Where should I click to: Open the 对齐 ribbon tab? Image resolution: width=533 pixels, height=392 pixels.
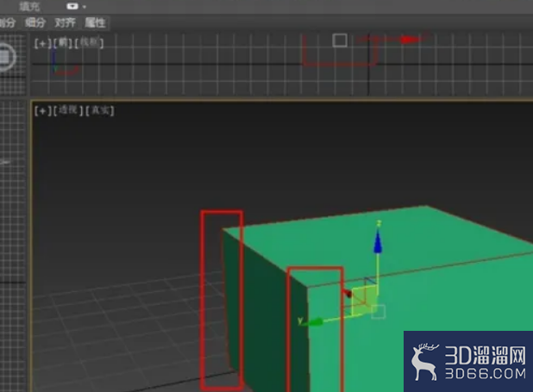coord(65,22)
